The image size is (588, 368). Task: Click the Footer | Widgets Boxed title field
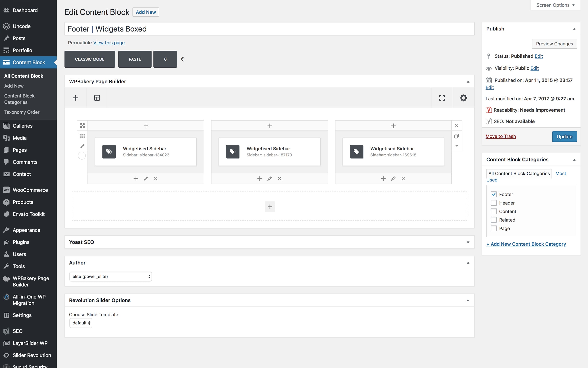pyautogui.click(x=269, y=29)
